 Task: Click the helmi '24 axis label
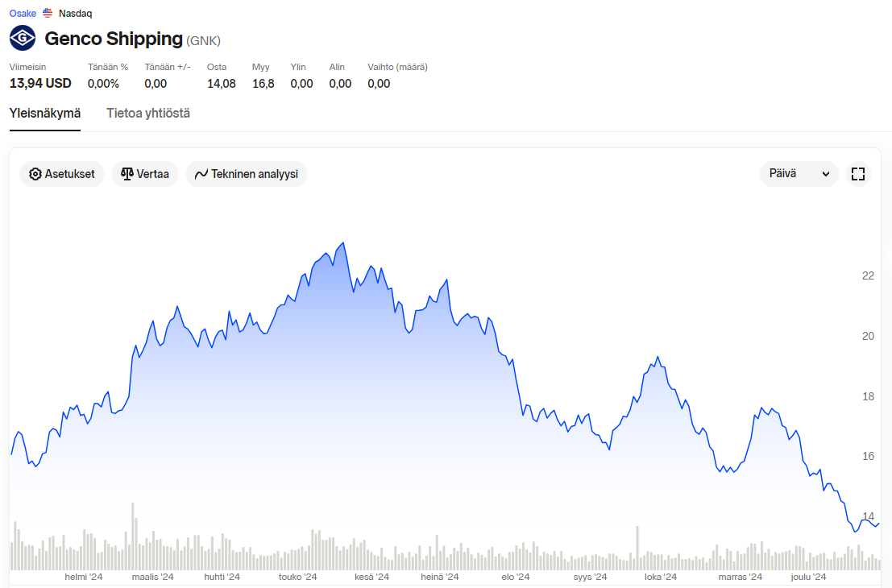point(84,577)
